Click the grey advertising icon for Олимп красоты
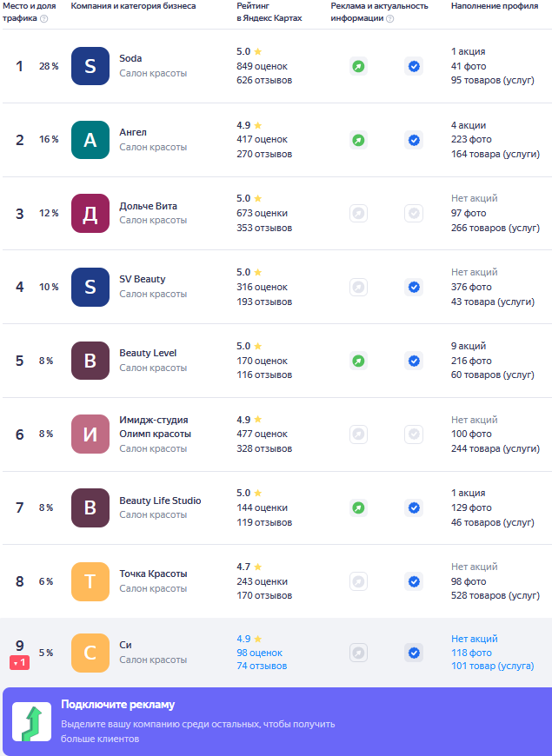Image resolution: width=552 pixels, height=756 pixels. 358,434
